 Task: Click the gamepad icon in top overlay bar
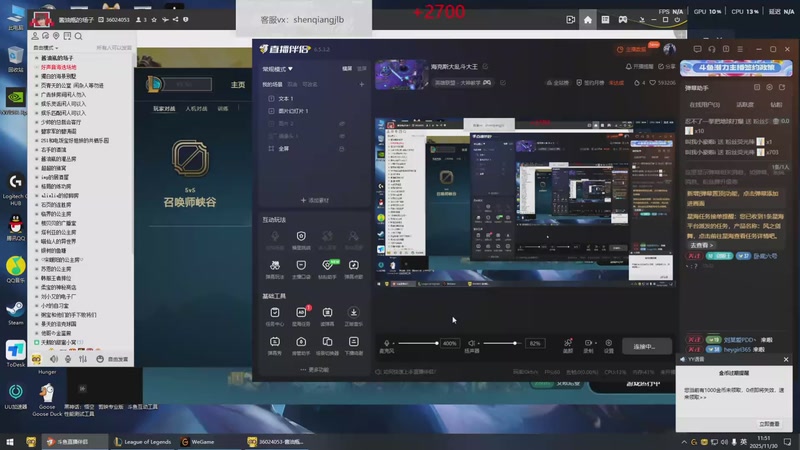[x=623, y=20]
